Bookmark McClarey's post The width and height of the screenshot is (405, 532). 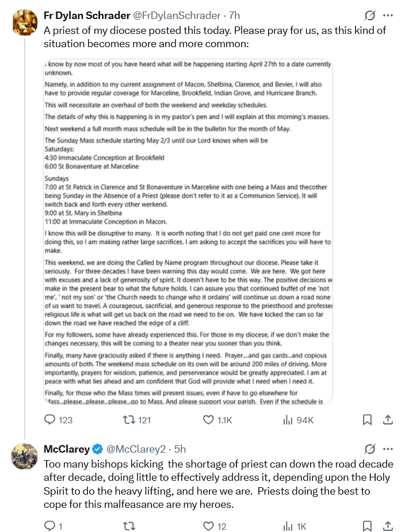[x=367, y=526]
